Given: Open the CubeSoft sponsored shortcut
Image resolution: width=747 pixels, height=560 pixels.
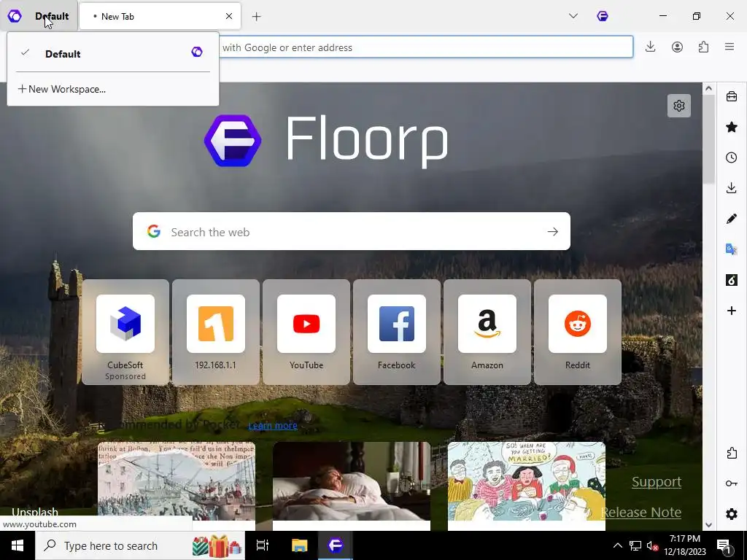Looking at the screenshot, I should pos(125,332).
